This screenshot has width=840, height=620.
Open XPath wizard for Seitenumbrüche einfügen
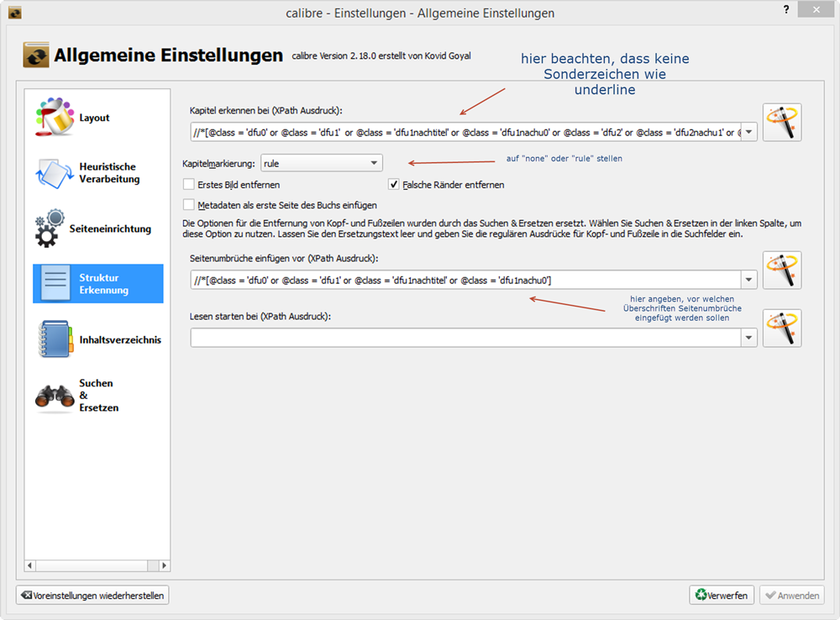[781, 271]
